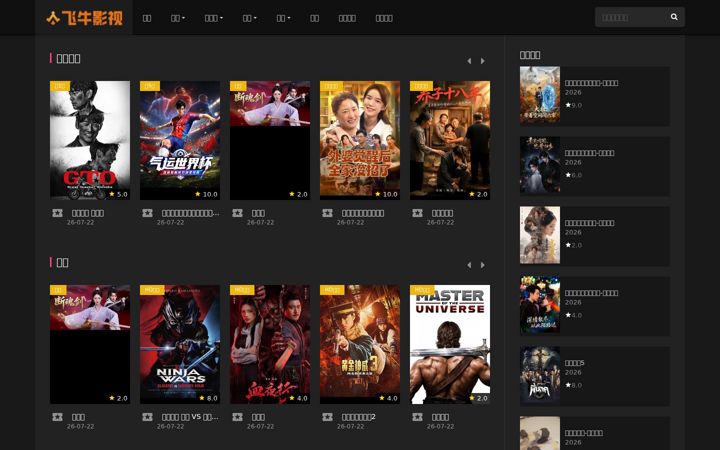Click the yellow badge on NINJA WARS poster
The height and width of the screenshot is (450, 720).
152,290
